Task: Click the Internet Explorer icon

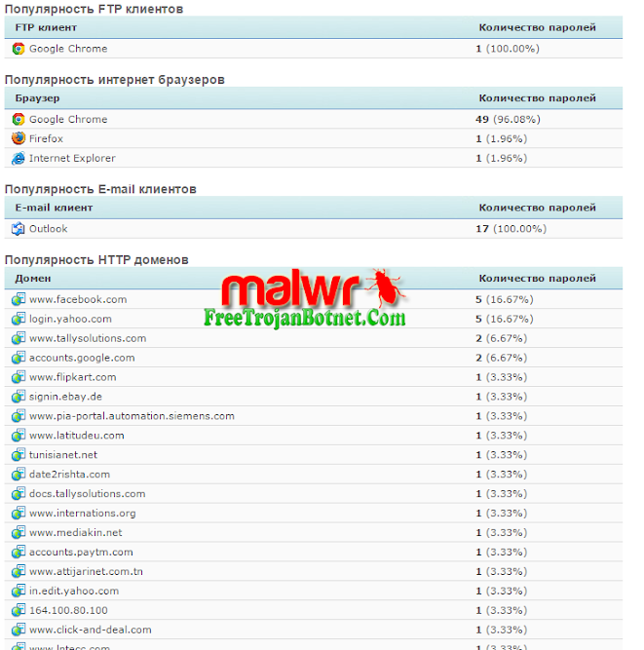Action: 19,158
